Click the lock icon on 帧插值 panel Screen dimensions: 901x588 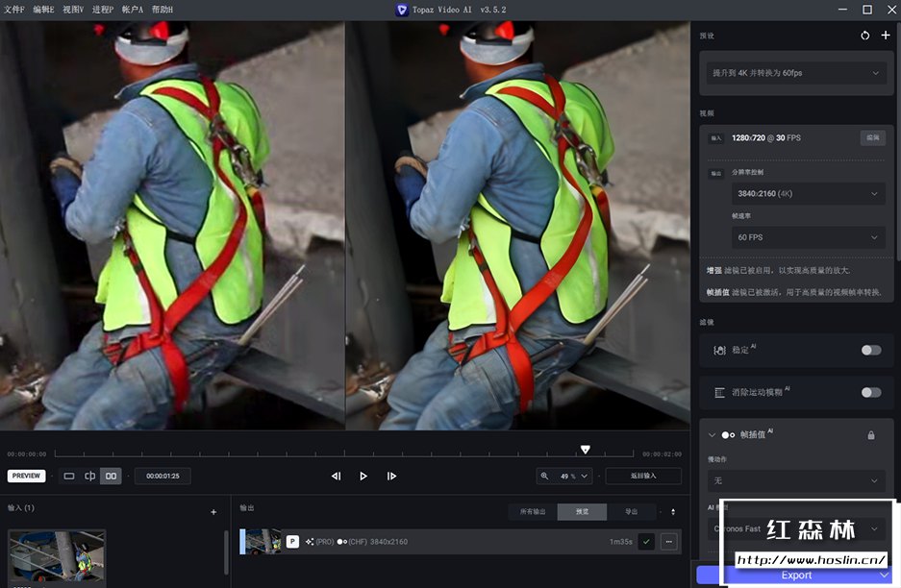point(871,435)
